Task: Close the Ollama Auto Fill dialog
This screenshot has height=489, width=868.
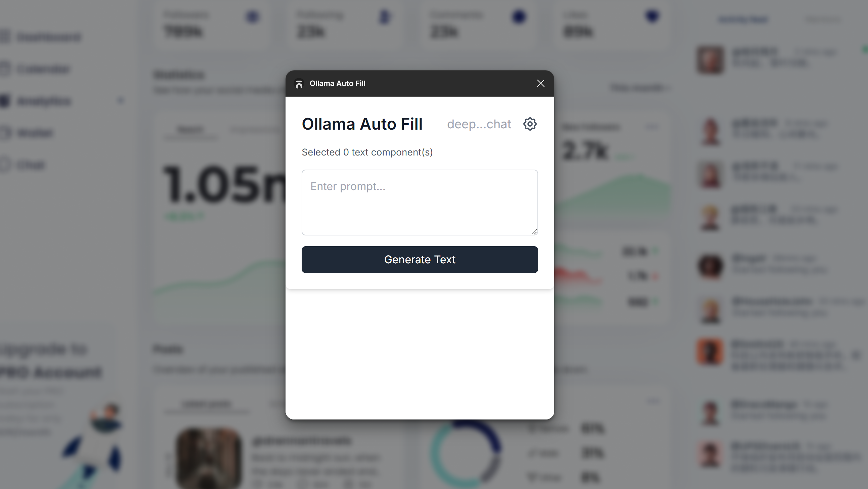Action: (540, 83)
